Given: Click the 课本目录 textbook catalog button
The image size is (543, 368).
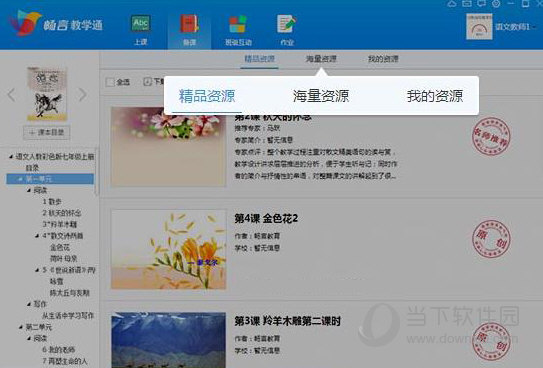Looking at the screenshot, I should [x=47, y=132].
